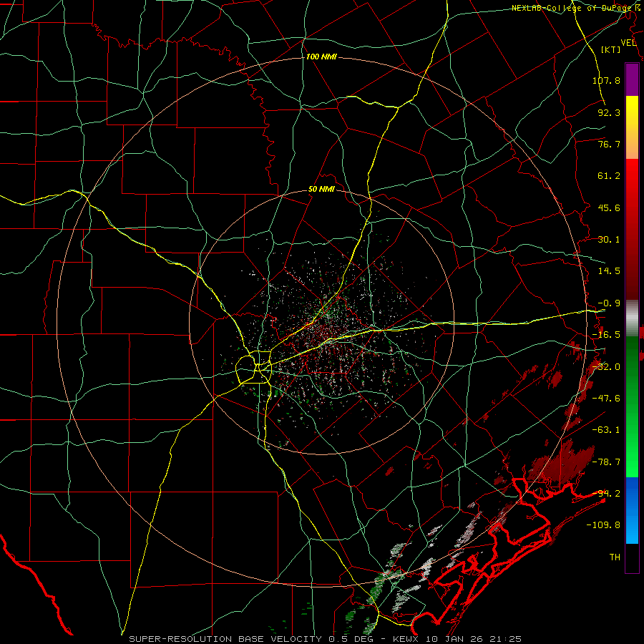This screenshot has height=644, width=644.
Task: Click the 'SUPER-RESOLUTION BASE VELOCITY' caption
Action: point(225,639)
